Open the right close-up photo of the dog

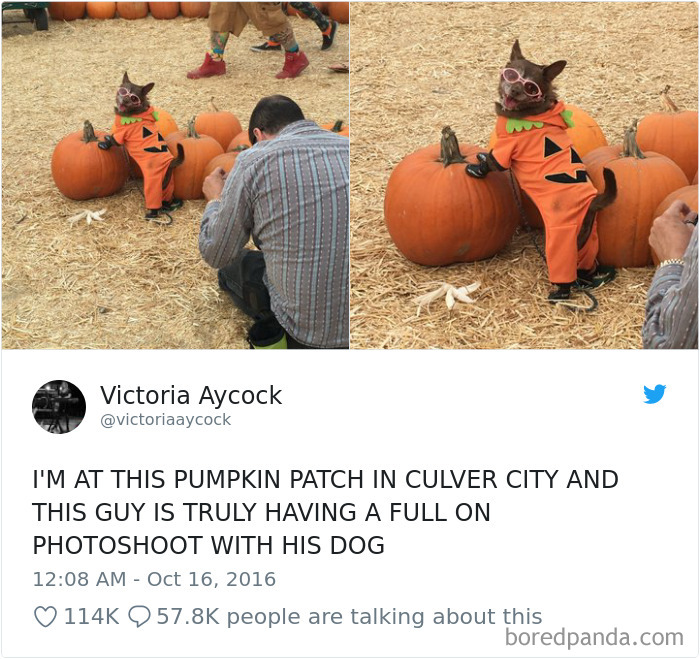point(524,175)
